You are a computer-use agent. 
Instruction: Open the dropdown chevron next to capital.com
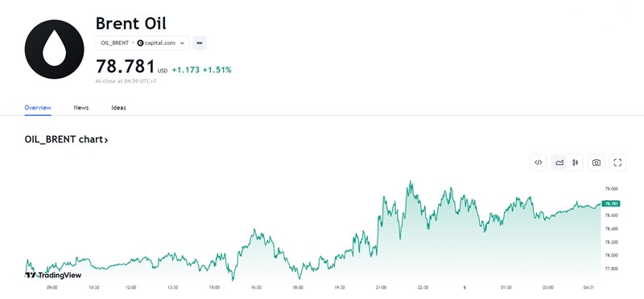182,43
